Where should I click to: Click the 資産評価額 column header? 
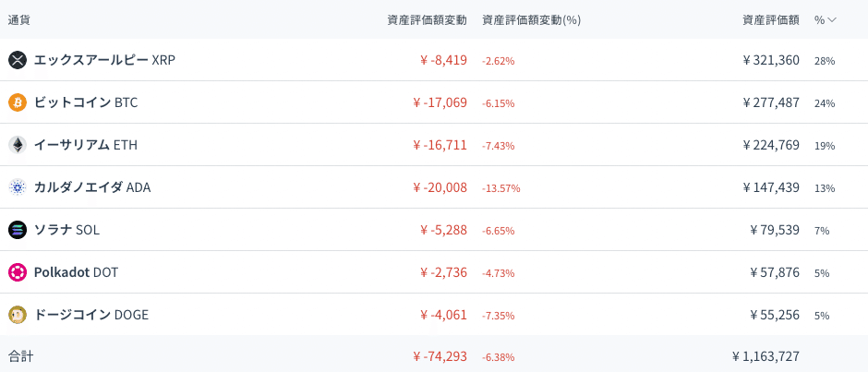coord(771,19)
